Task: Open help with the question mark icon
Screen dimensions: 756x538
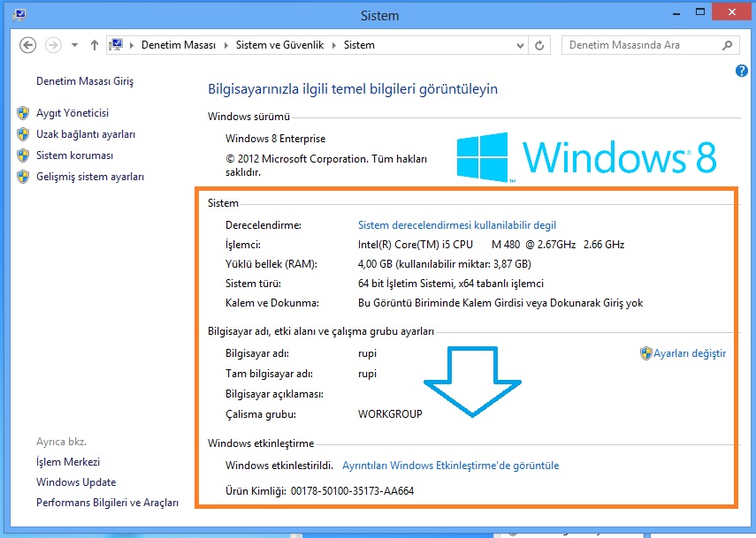Action: [x=742, y=72]
